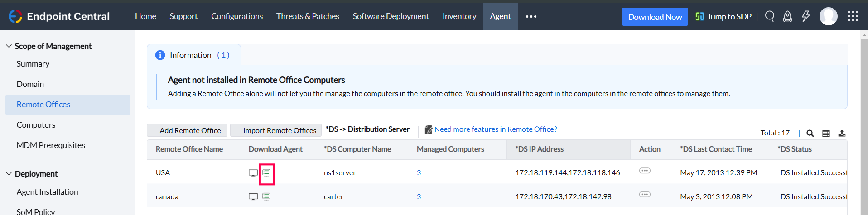The height and width of the screenshot is (215, 868).
Task: Click the table search magnifier icon
Action: click(x=810, y=133)
